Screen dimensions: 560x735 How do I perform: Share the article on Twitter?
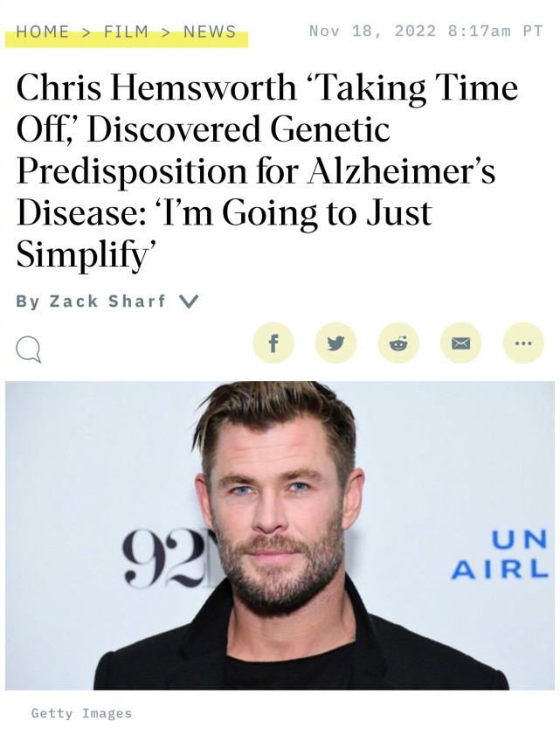(335, 343)
